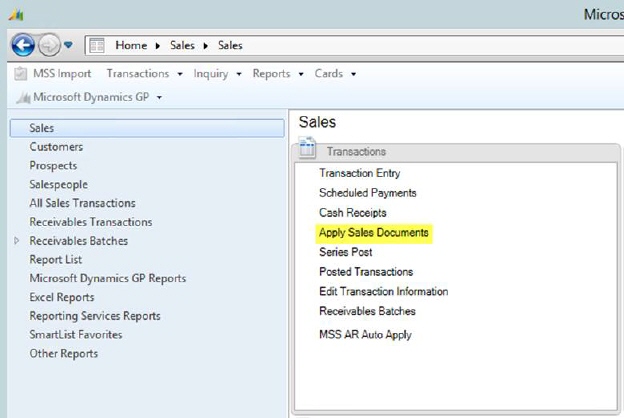
Task: Click the Back navigation arrow button
Action: pyautogui.click(x=23, y=45)
